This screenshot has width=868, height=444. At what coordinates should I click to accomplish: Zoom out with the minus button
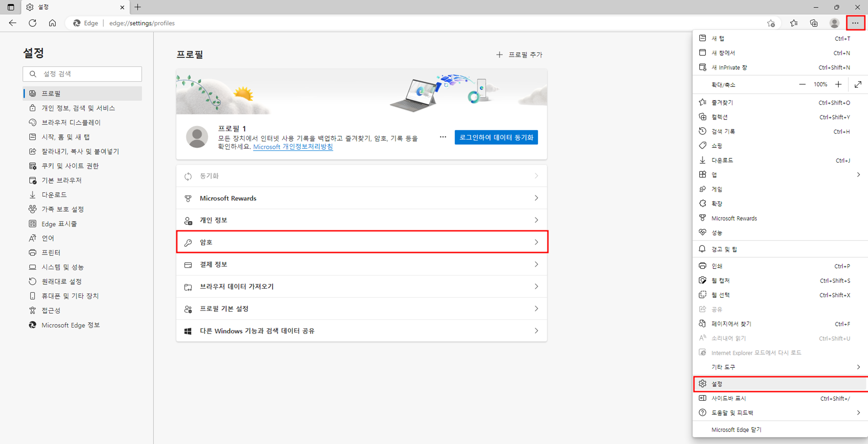click(802, 84)
